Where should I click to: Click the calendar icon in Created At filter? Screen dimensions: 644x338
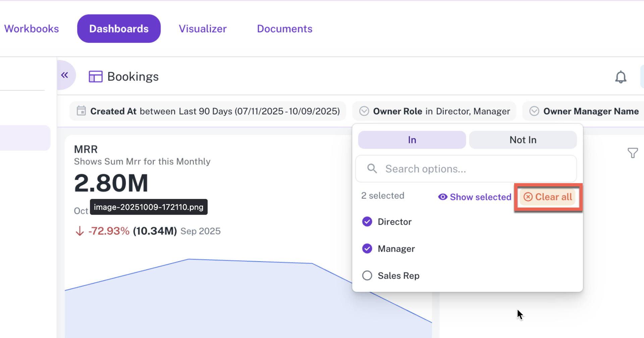pos(81,111)
